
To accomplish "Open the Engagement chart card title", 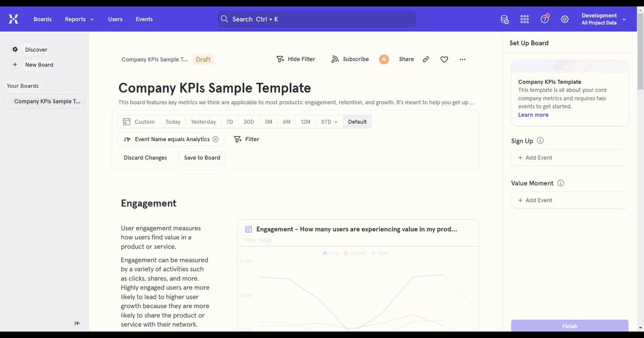I will pos(357,229).
